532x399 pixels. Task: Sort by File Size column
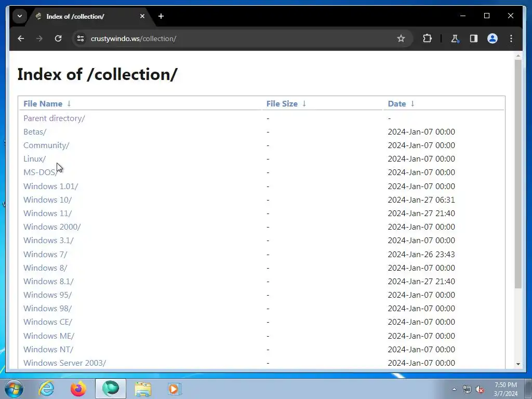coord(282,104)
